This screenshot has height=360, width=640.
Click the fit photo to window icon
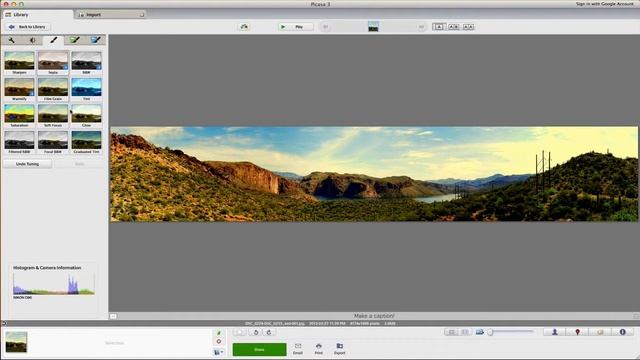[x=451, y=332]
